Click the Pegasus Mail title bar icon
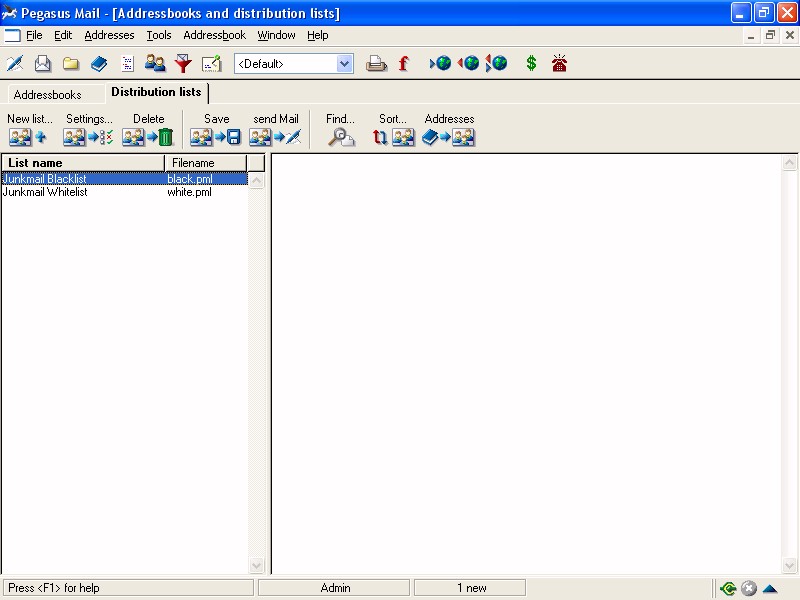The image size is (800, 600). point(9,13)
